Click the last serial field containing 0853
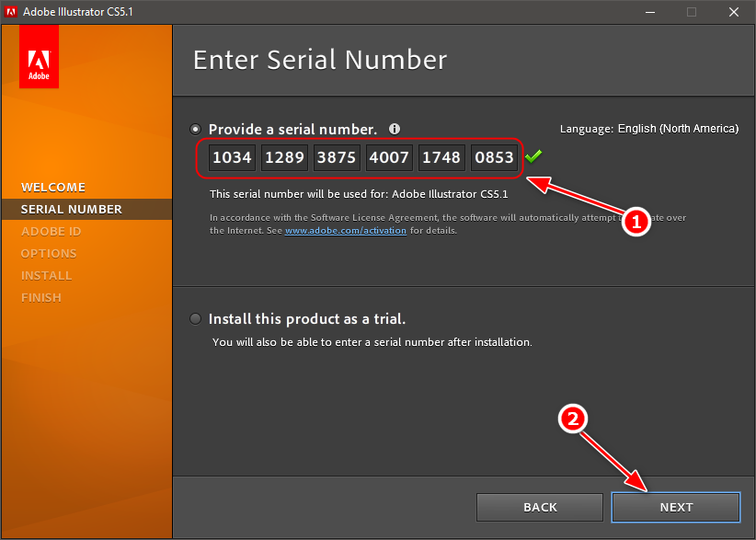This screenshot has height=540, width=756. (x=494, y=157)
